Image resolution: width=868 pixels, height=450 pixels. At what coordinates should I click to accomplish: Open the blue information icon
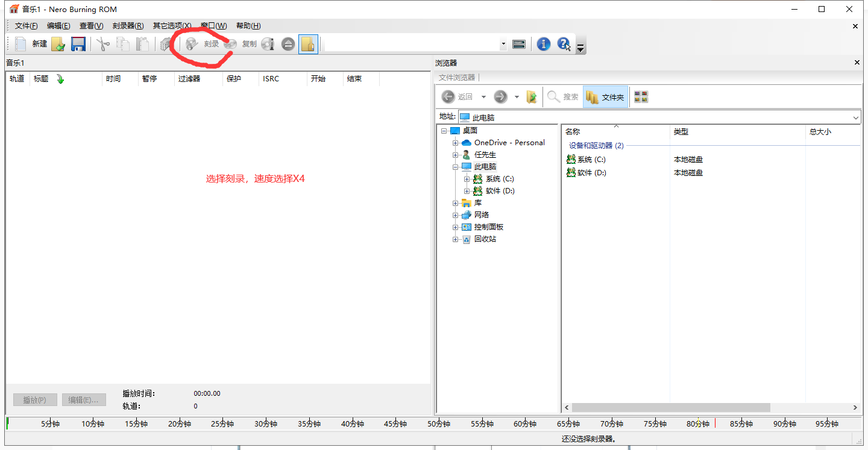pos(544,44)
